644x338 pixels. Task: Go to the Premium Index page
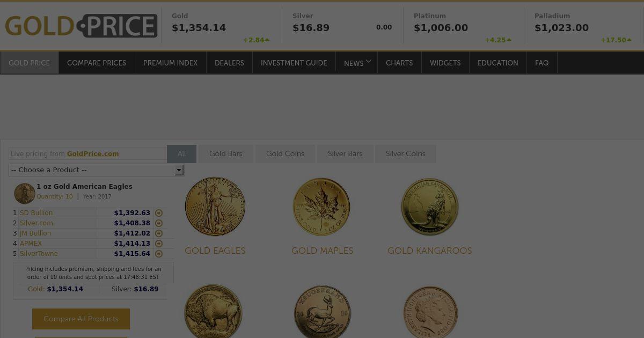[171, 63]
